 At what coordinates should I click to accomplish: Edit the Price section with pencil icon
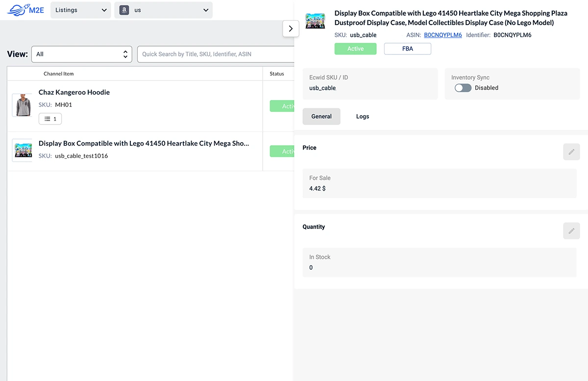point(571,152)
